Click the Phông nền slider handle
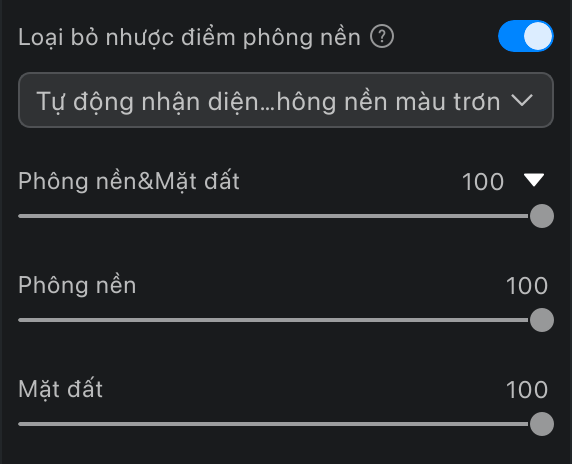This screenshot has width=572, height=464. [542, 320]
